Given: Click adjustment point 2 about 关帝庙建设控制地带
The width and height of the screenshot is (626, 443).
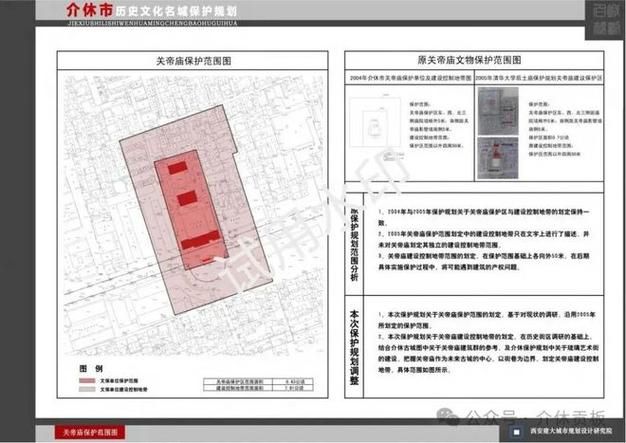Looking at the screenshot, I should (489, 353).
